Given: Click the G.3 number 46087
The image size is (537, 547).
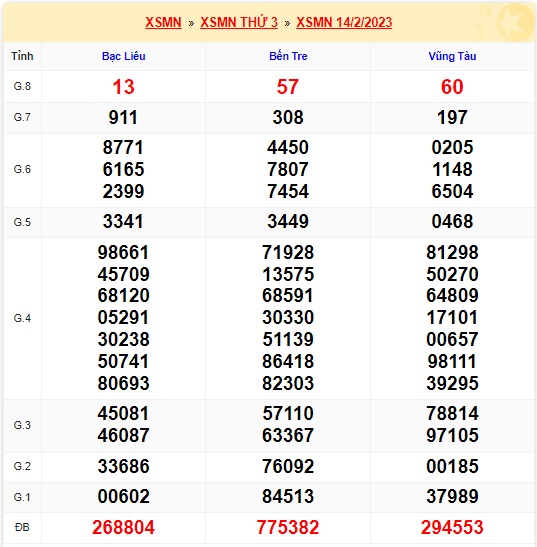Looking at the screenshot, I should click(123, 435).
